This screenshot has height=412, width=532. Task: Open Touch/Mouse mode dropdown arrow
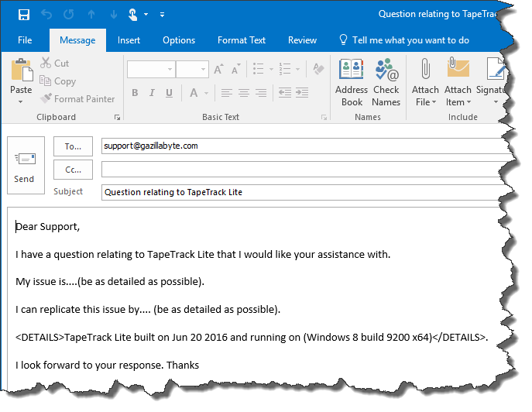(146, 15)
